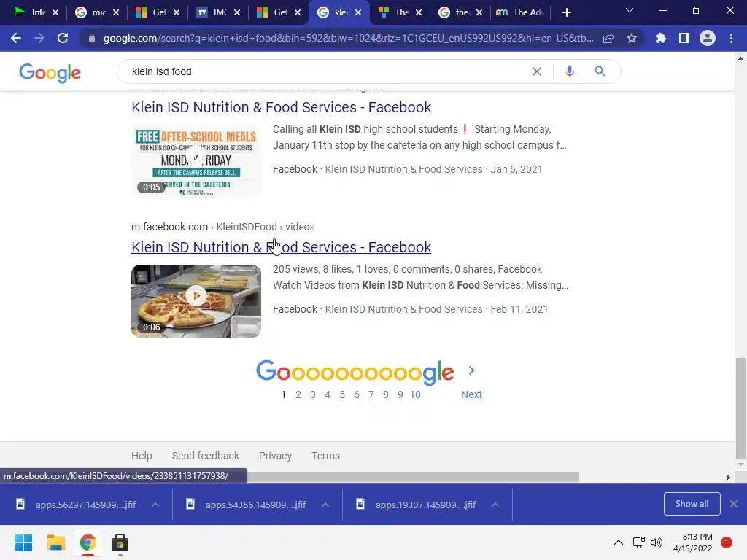747x560 pixels.
Task: Play the free after-school meals video thumbnail
Action: click(196, 161)
